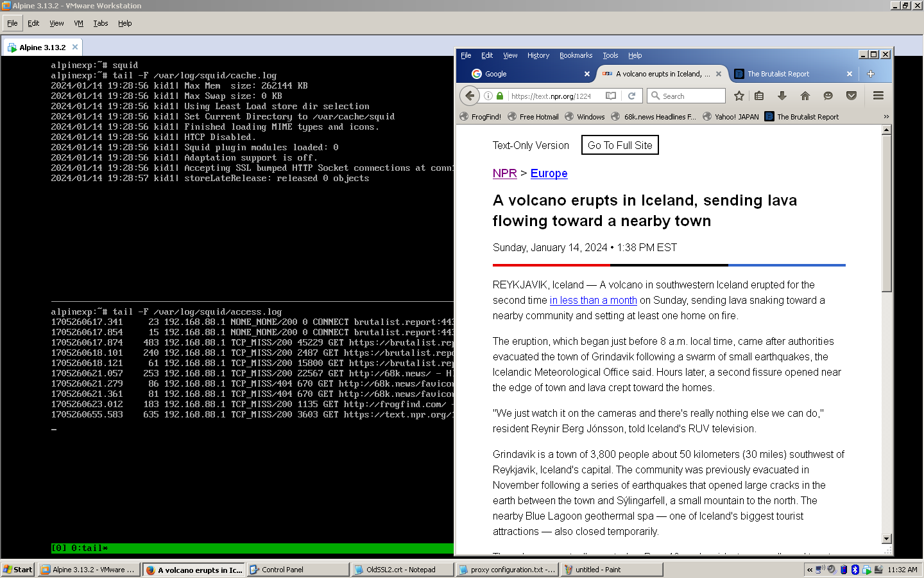Open a new Firefox tab
924x578 pixels.
[x=871, y=74]
